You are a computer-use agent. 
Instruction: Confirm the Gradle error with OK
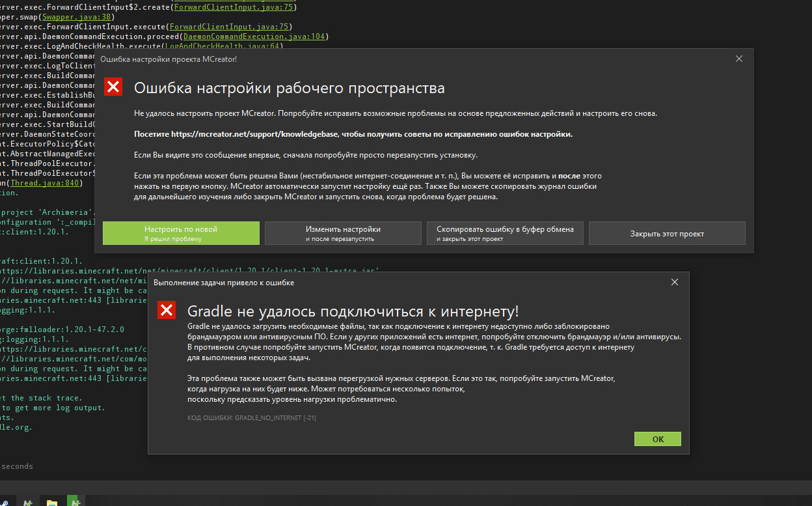click(x=658, y=439)
